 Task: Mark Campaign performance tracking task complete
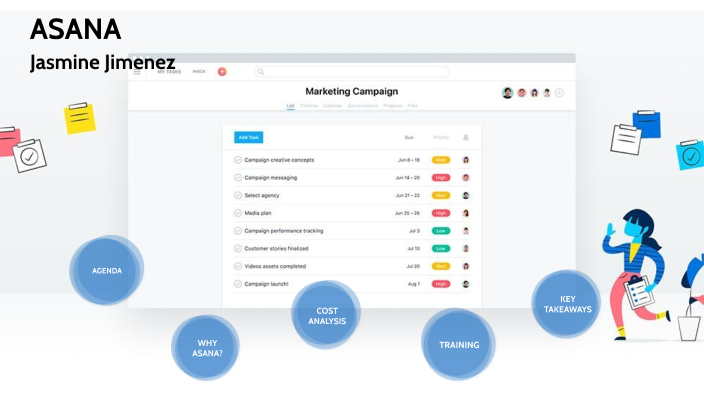point(238,231)
